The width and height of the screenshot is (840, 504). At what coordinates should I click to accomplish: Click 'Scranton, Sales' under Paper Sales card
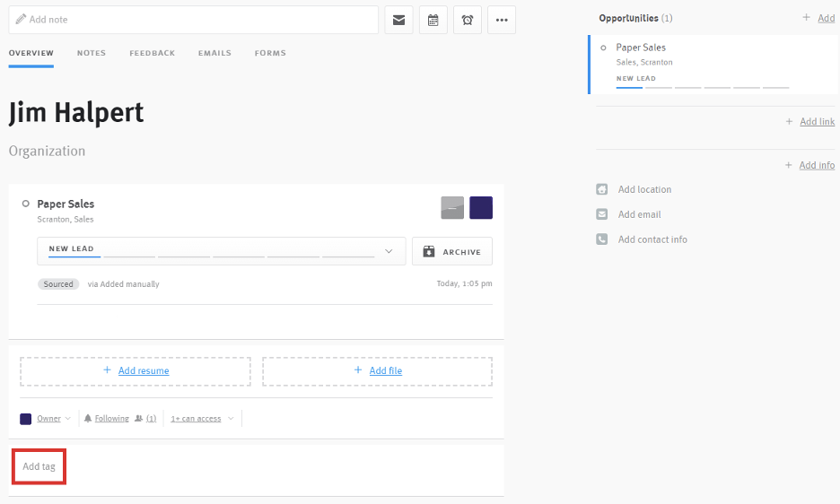[66, 219]
